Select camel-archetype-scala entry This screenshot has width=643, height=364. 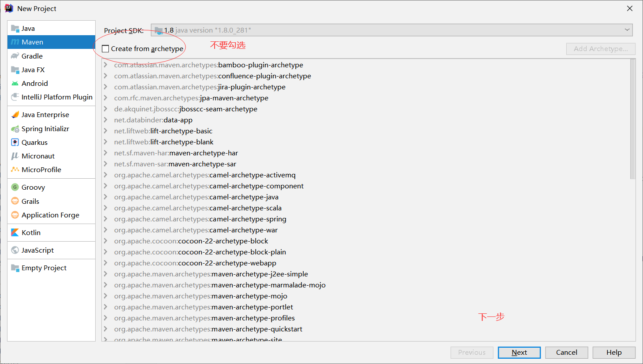(x=198, y=208)
